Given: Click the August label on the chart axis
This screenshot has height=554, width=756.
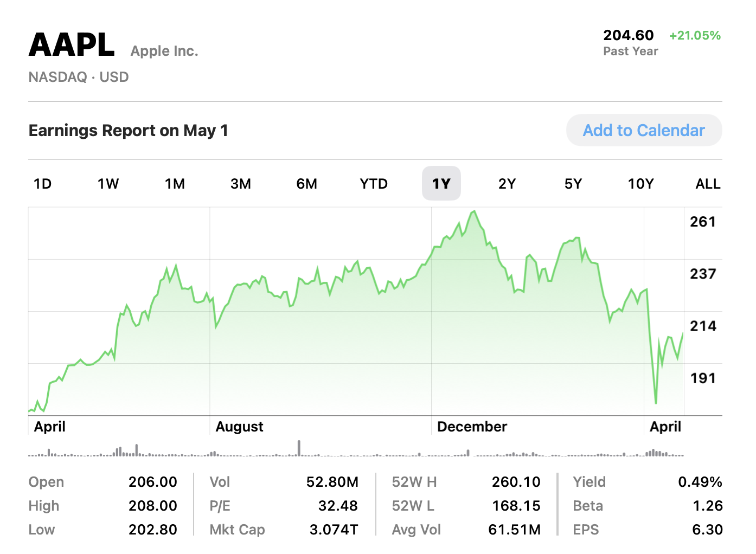Looking at the screenshot, I should [x=239, y=427].
